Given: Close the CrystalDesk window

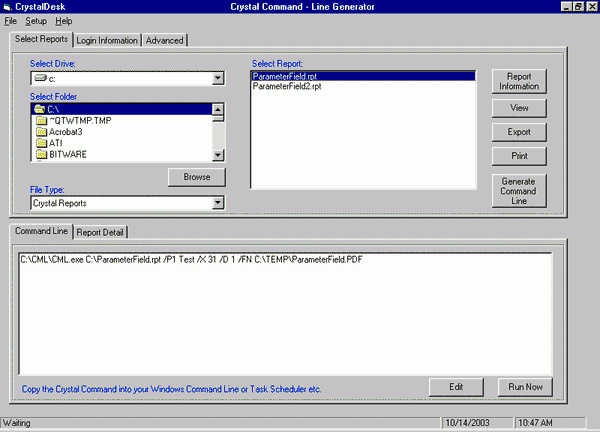Looking at the screenshot, I should [592, 7].
